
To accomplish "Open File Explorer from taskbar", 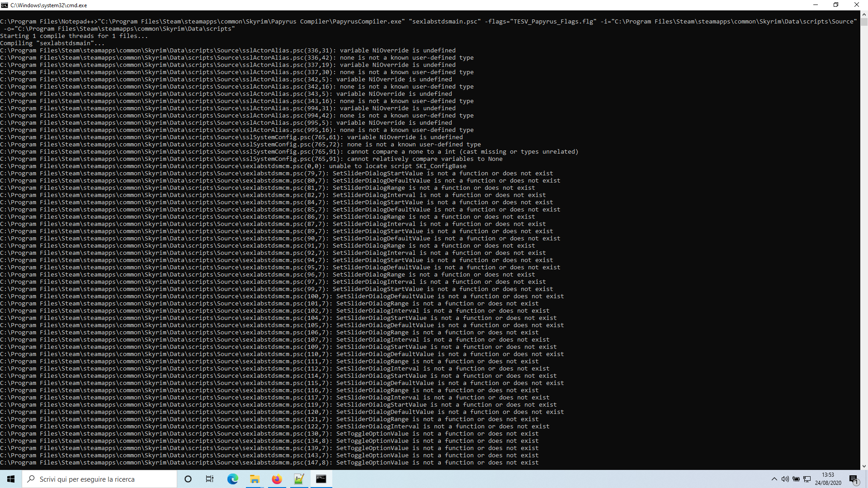I will click(x=255, y=479).
